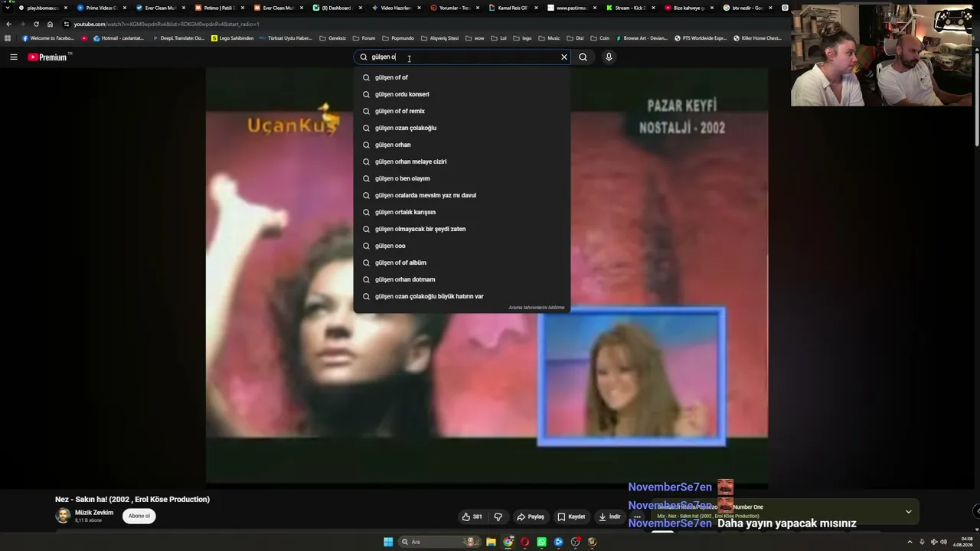
Task: Open WhatsApp from the taskbar
Action: click(541, 542)
